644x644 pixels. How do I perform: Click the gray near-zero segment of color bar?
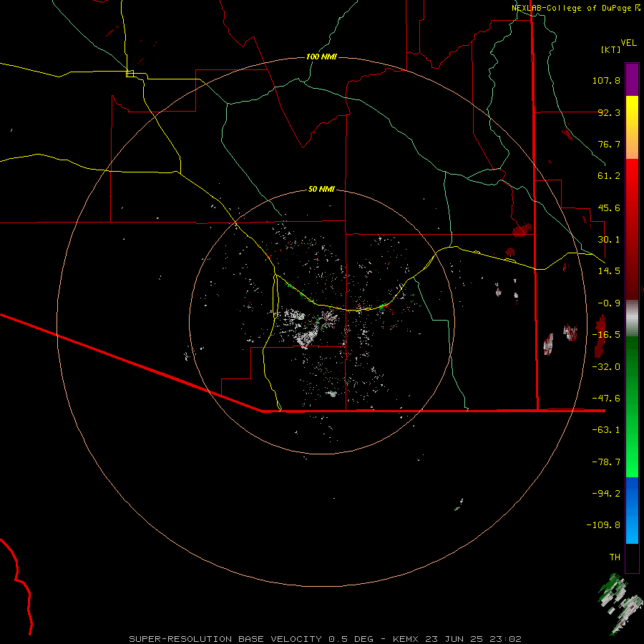point(632,318)
